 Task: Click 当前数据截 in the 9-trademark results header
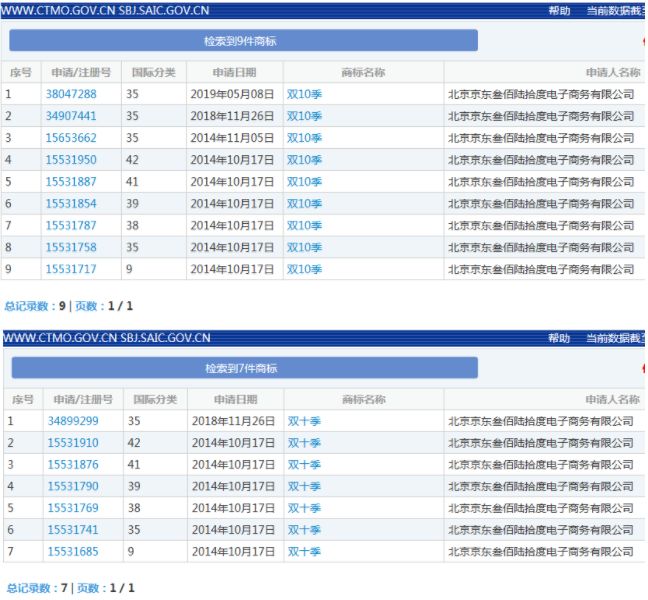[615, 11]
